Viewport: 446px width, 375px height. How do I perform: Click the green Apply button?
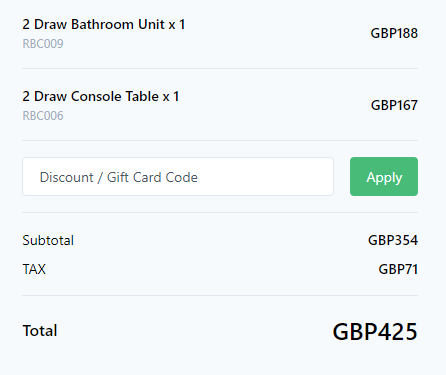coord(384,176)
